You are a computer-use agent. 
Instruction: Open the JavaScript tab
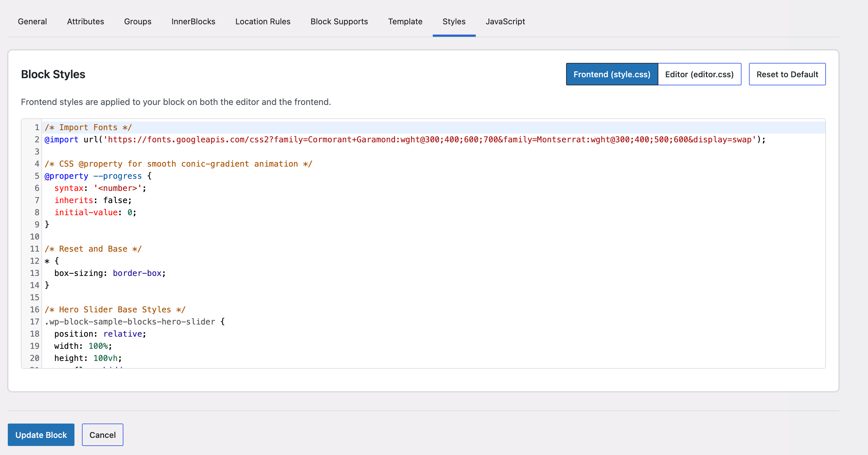[505, 21]
